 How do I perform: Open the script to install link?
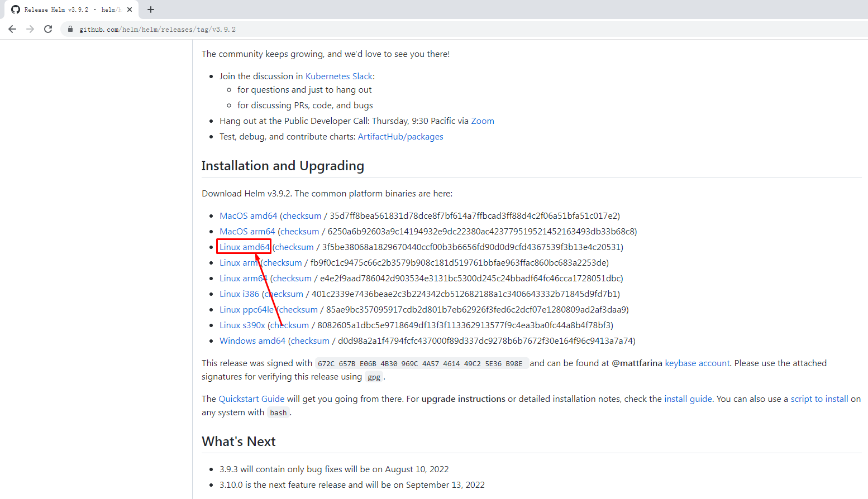click(819, 399)
